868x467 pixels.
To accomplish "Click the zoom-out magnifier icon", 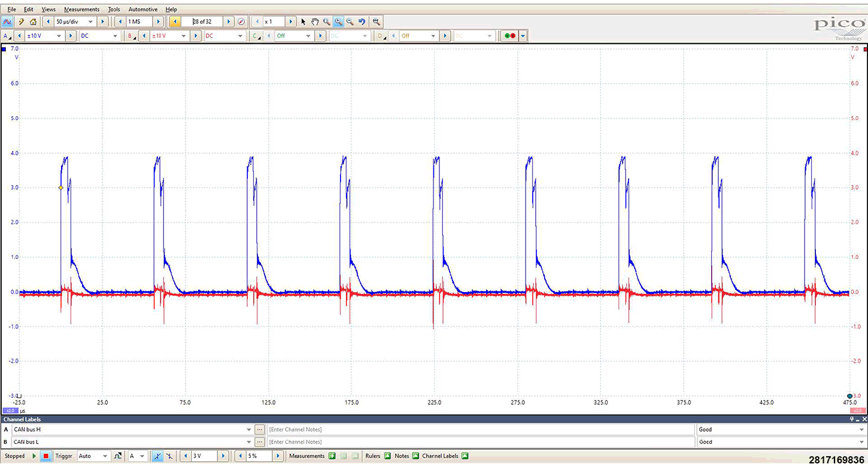I will (x=350, y=22).
